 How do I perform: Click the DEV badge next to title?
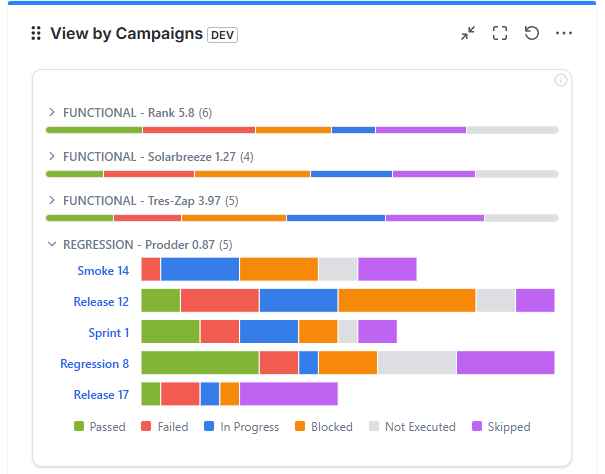(222, 35)
